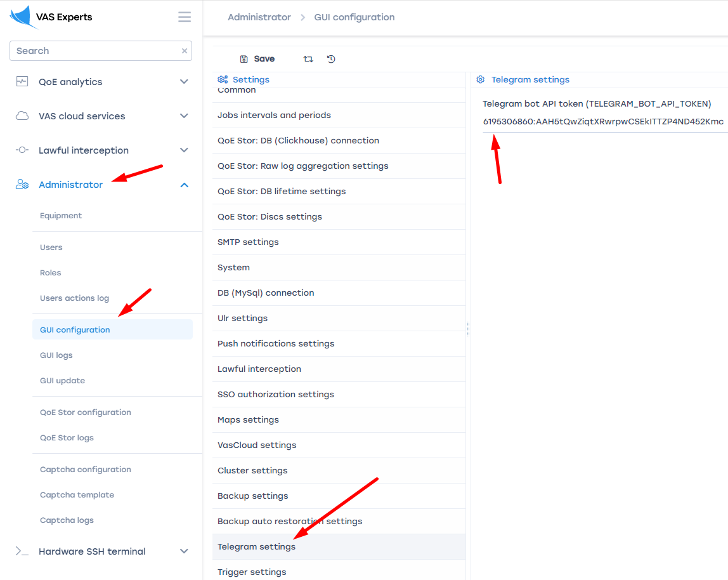Click the swap arrows icon beside Save
728x580 pixels.
point(308,59)
